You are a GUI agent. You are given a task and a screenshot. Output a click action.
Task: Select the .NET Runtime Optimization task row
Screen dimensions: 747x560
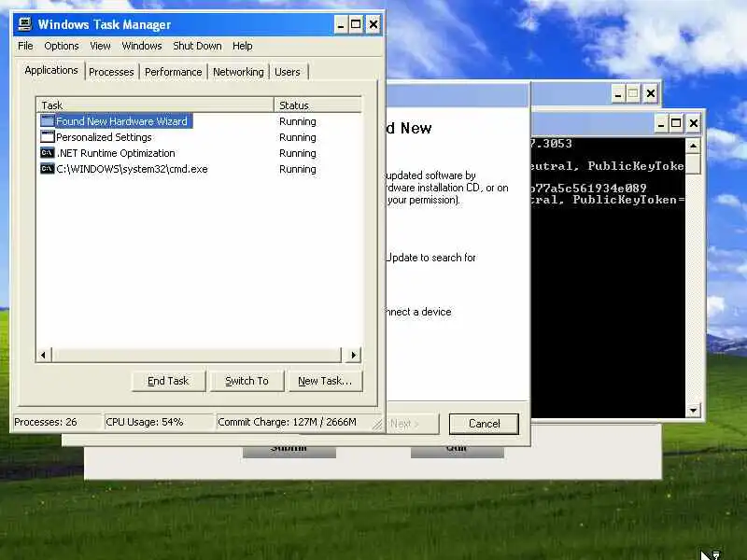[199, 153]
